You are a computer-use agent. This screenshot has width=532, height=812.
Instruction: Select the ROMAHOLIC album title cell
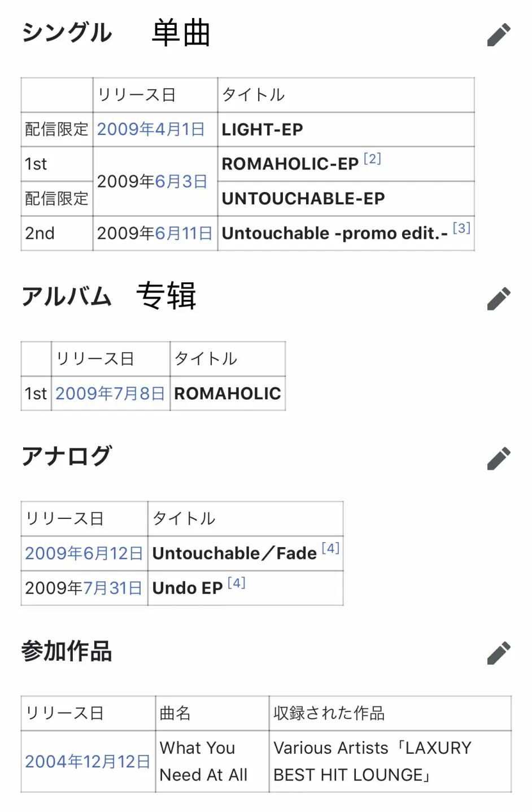(x=228, y=393)
